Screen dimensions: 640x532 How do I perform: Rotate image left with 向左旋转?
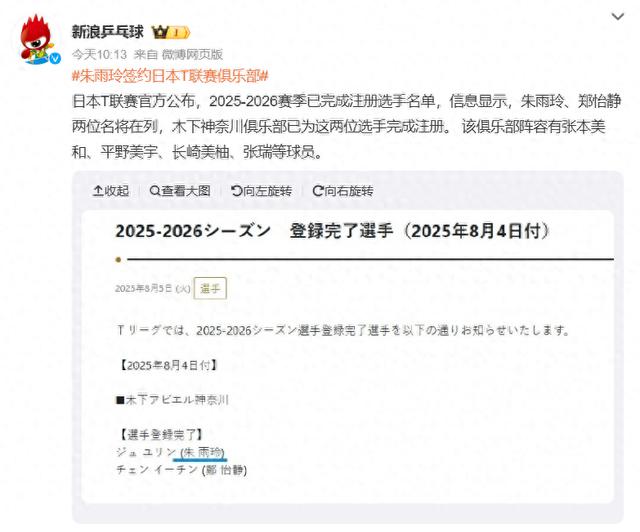point(261,191)
